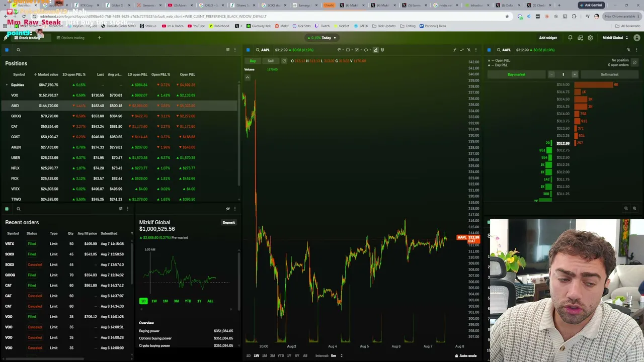Image resolution: width=644 pixels, height=362 pixels.
Task: Zoom out the order ladder
Action: pos(626,208)
